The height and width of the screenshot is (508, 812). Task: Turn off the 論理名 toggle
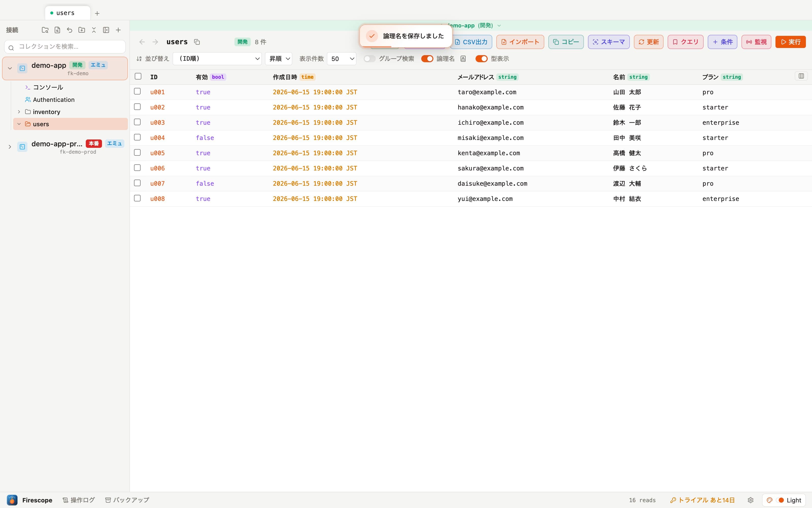(x=427, y=59)
